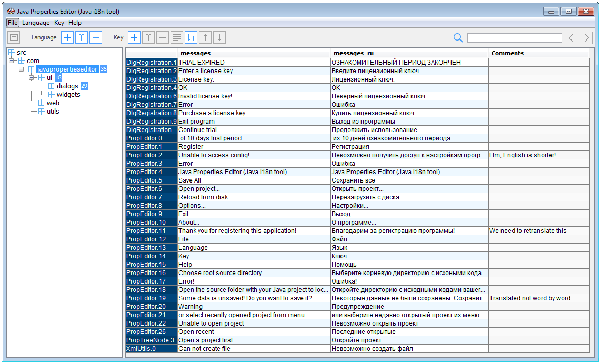The image size is (601, 364).
Task: Select key row XmlUtils.0
Action: (152, 349)
